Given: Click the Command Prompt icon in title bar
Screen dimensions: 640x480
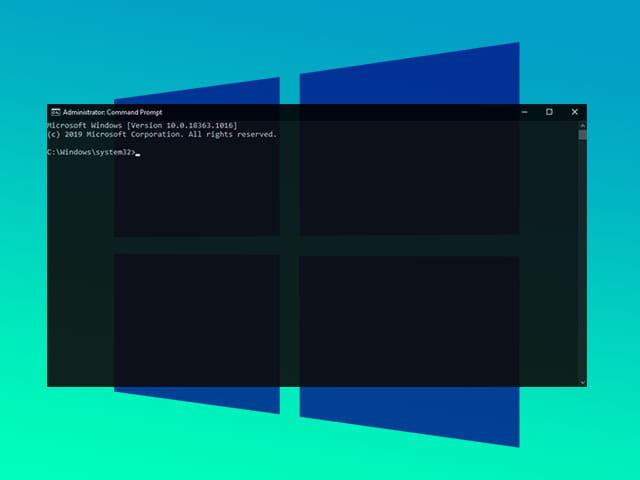Looking at the screenshot, I should pyautogui.click(x=56, y=112).
